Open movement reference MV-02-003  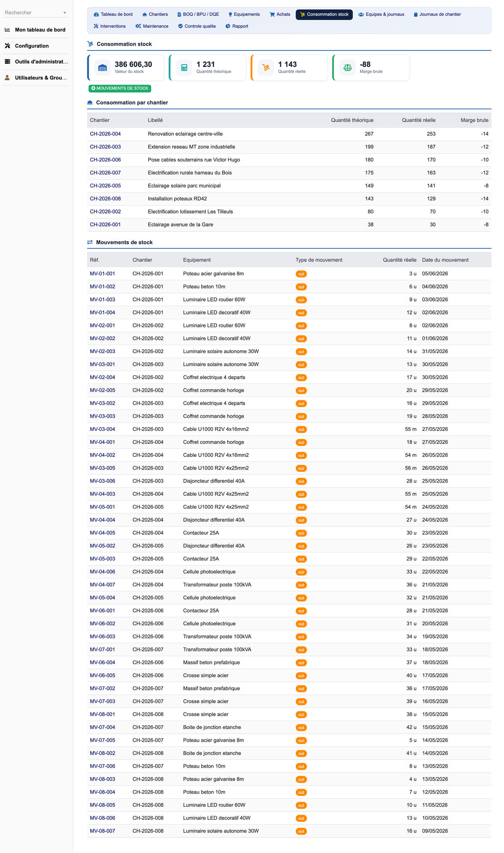102,351
